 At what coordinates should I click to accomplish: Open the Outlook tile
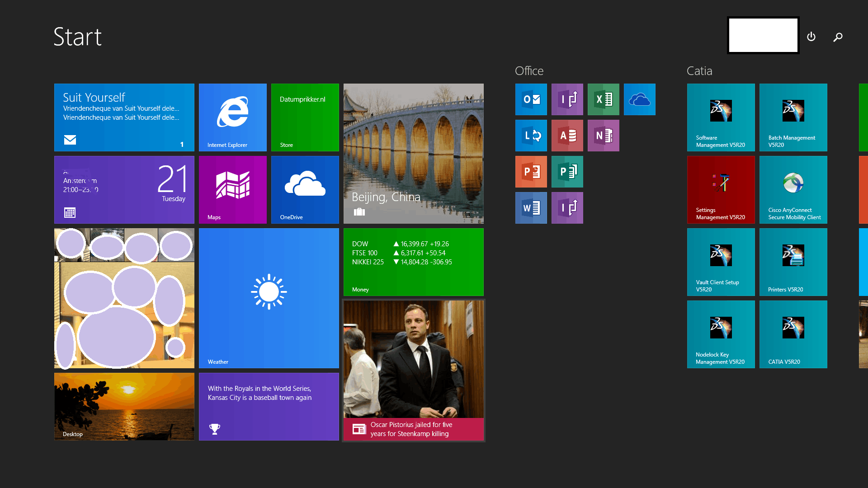[531, 99]
